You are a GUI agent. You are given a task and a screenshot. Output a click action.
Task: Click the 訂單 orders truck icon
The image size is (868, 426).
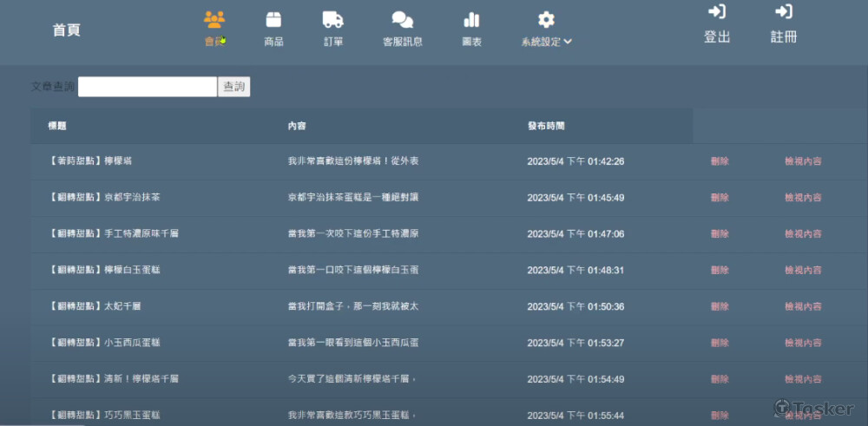[x=332, y=19]
